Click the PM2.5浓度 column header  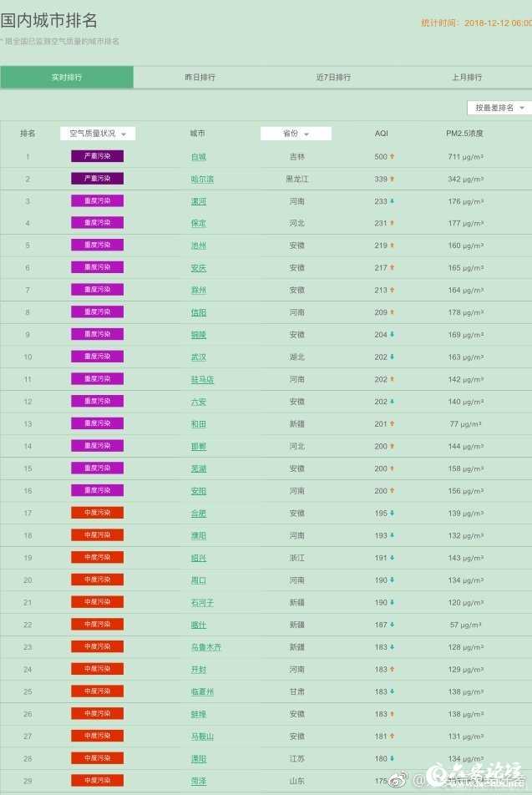click(x=464, y=134)
